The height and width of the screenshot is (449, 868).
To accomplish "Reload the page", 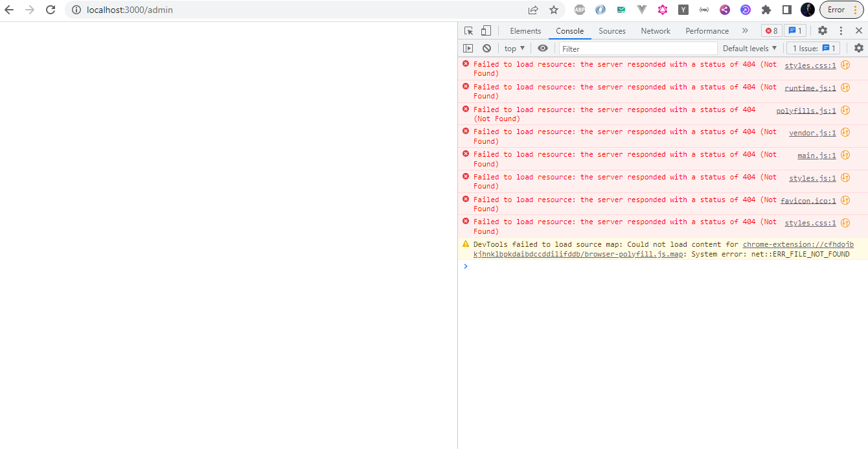I will coord(51,10).
